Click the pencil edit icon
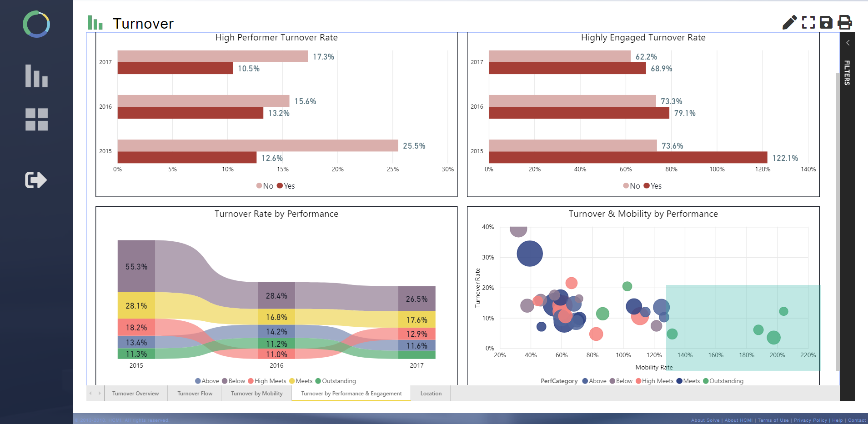868x424 pixels. click(789, 22)
